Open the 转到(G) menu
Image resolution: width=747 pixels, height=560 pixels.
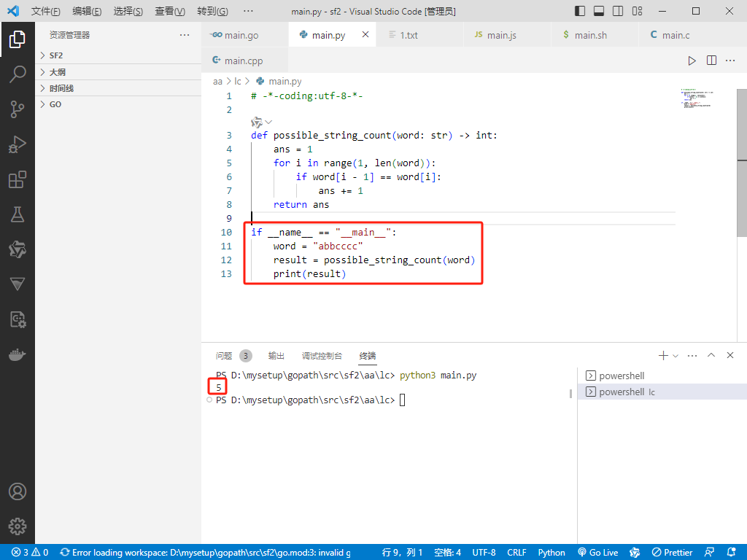pyautogui.click(x=212, y=11)
